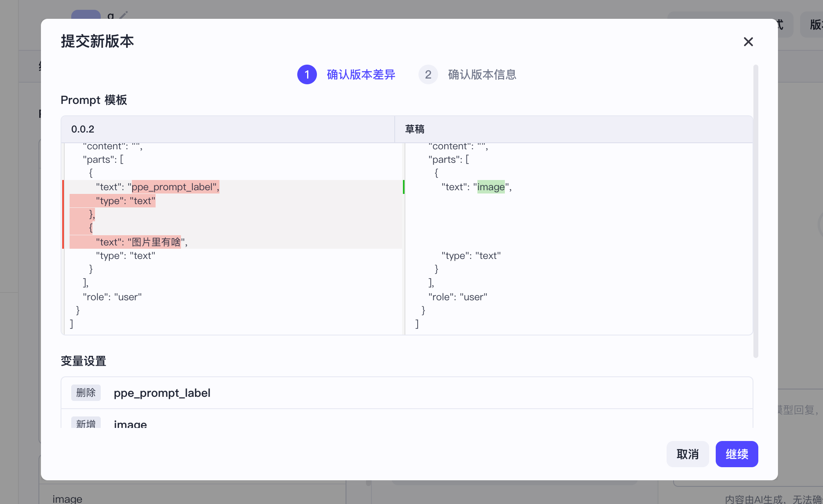Click the purple avatar icon behind dialog
The height and width of the screenshot is (504, 823).
click(86, 15)
